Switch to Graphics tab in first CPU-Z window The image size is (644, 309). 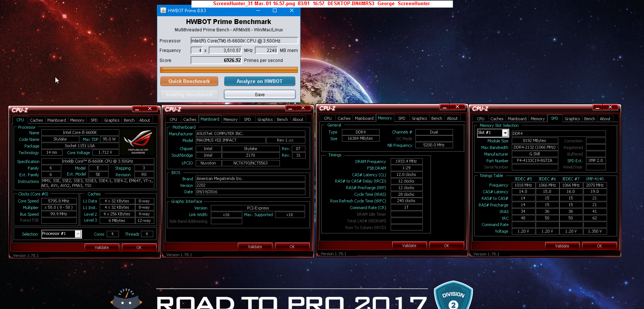click(x=112, y=120)
